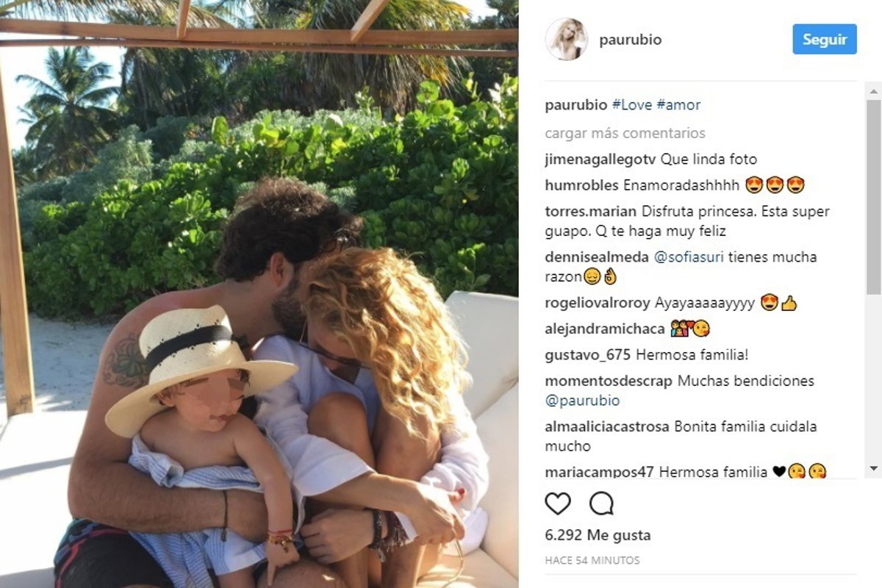Expand cargar más comentarios
Screen dimensions: 882x588
tap(625, 133)
